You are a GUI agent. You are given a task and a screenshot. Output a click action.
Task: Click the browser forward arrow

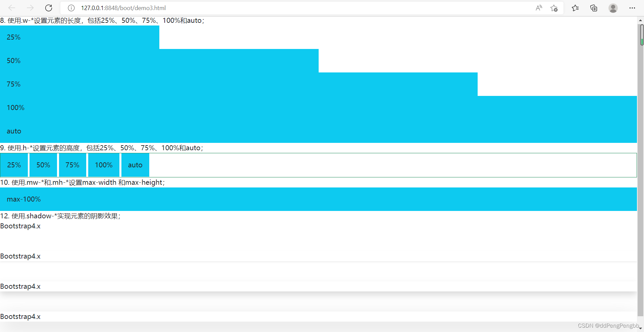[30, 8]
